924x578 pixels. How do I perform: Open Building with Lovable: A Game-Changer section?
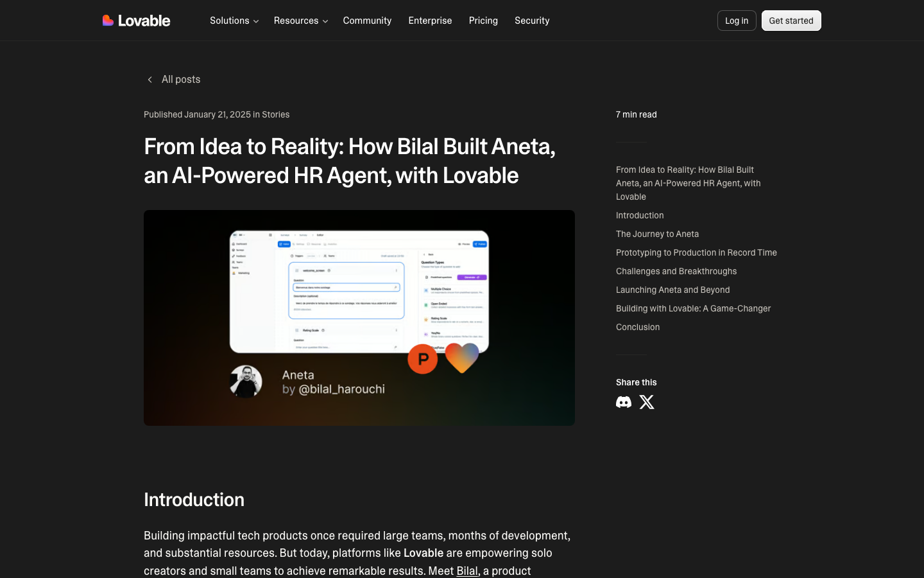[x=693, y=308]
